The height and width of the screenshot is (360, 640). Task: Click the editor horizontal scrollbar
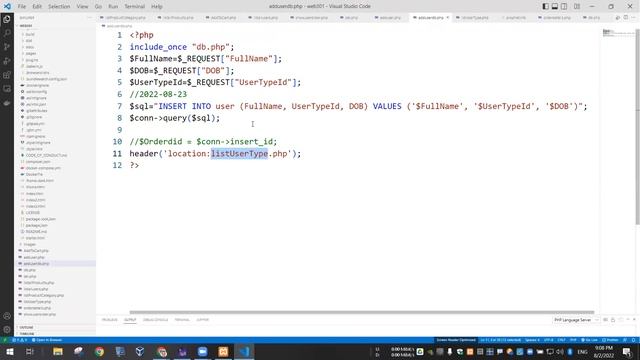pyautogui.click(x=362, y=312)
